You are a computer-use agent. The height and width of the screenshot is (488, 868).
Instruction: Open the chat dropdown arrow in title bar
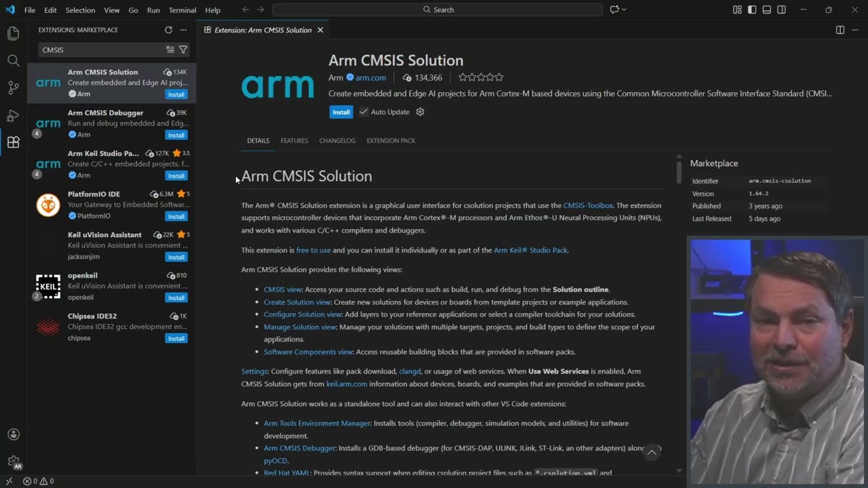click(624, 9)
